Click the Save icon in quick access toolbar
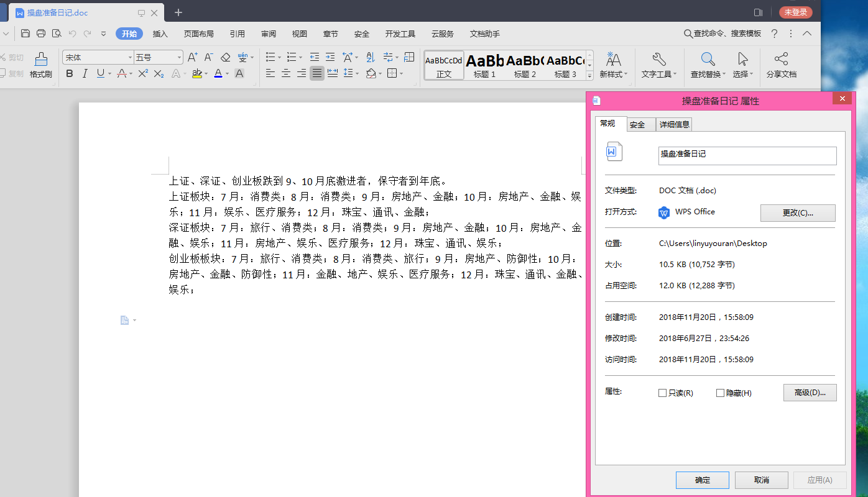This screenshot has width=868, height=497. click(x=25, y=34)
